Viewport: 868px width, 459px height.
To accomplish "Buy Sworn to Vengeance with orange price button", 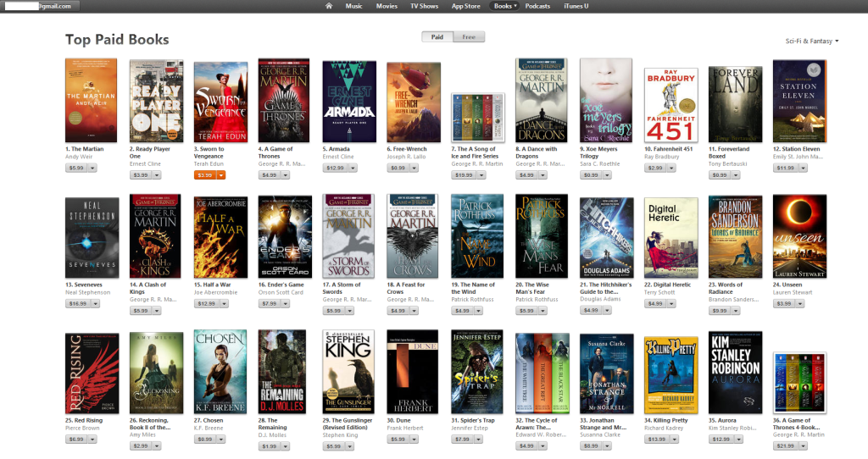I will coord(205,175).
